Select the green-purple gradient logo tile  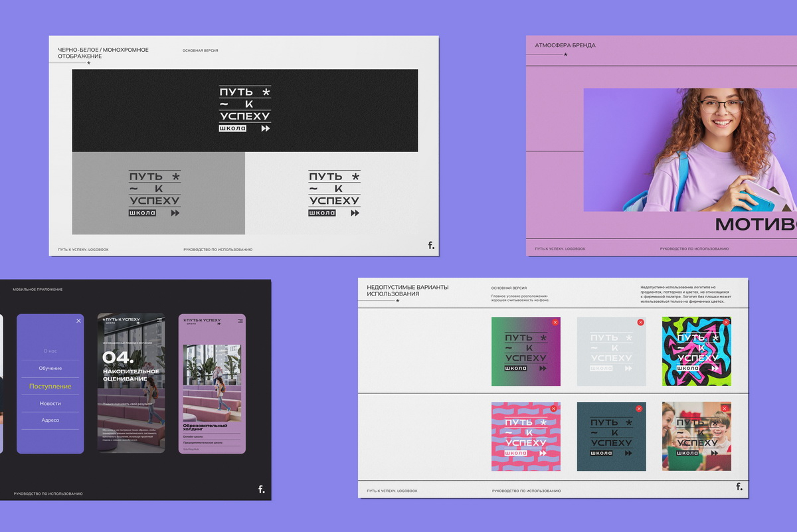click(x=526, y=351)
